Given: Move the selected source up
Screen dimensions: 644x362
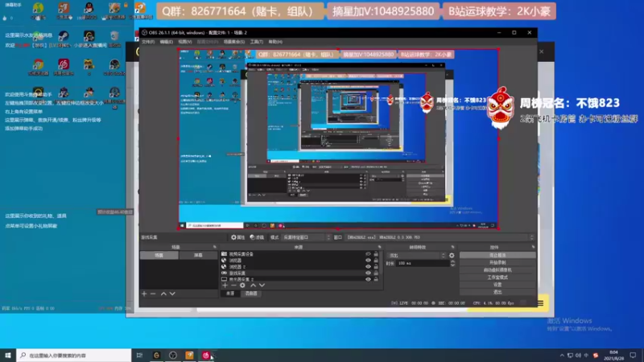Looking at the screenshot, I should (x=253, y=286).
